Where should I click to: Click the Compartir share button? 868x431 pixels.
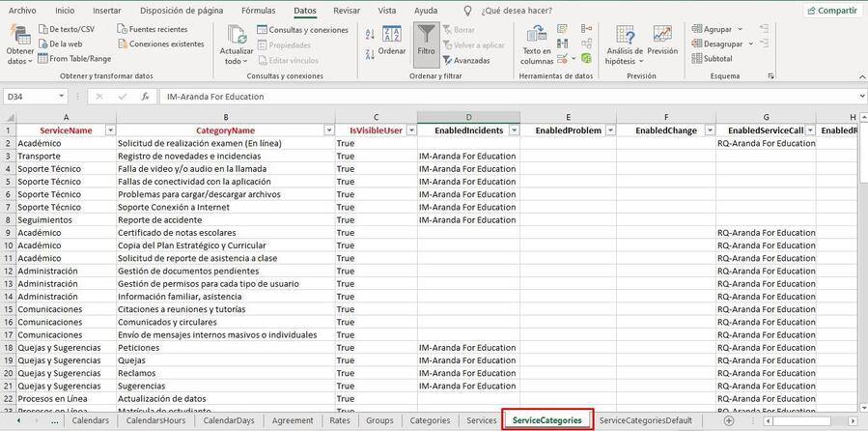click(x=831, y=11)
